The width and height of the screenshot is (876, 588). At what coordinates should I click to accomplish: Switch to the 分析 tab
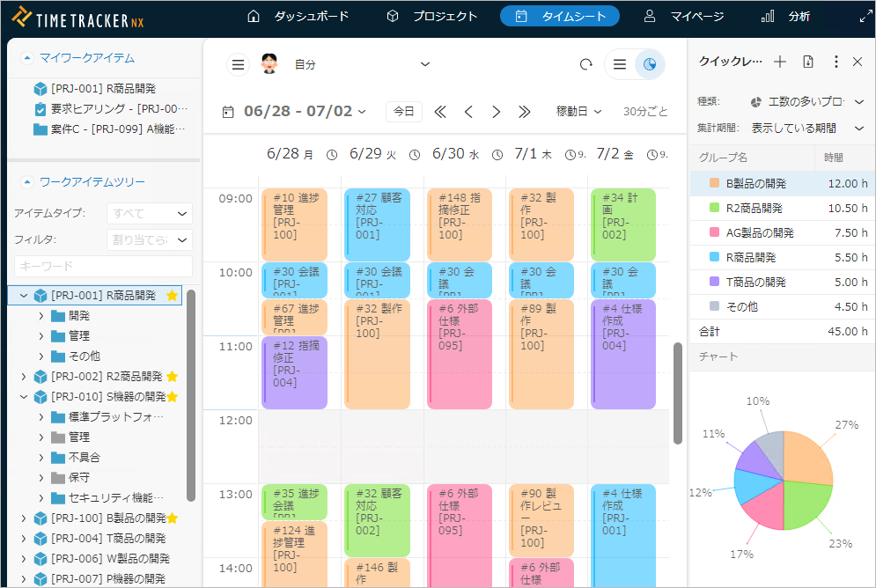pos(786,16)
